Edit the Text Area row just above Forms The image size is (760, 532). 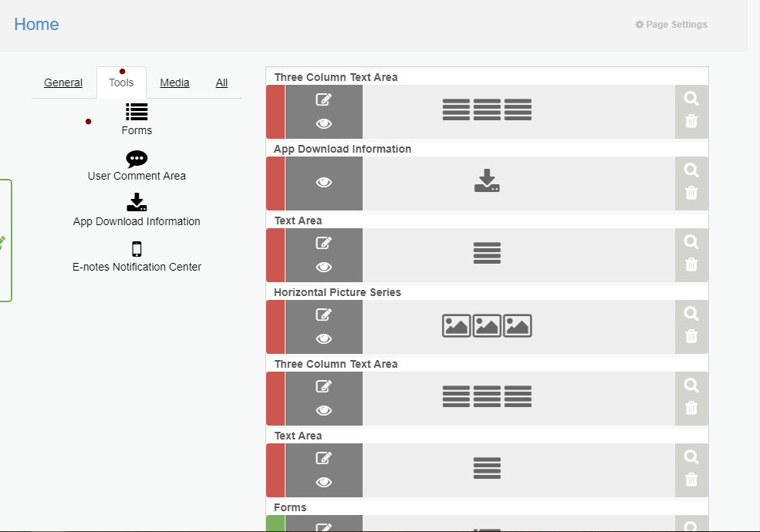pos(324,458)
